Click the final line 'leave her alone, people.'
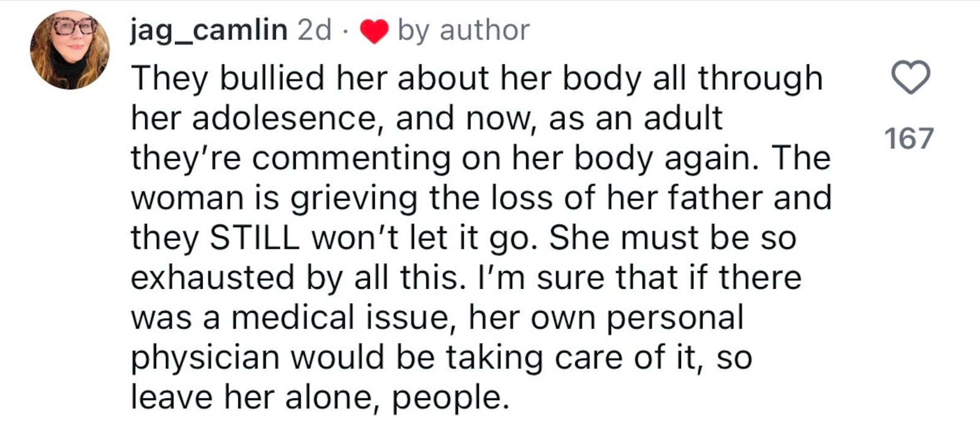The height and width of the screenshot is (432, 980). point(320,398)
